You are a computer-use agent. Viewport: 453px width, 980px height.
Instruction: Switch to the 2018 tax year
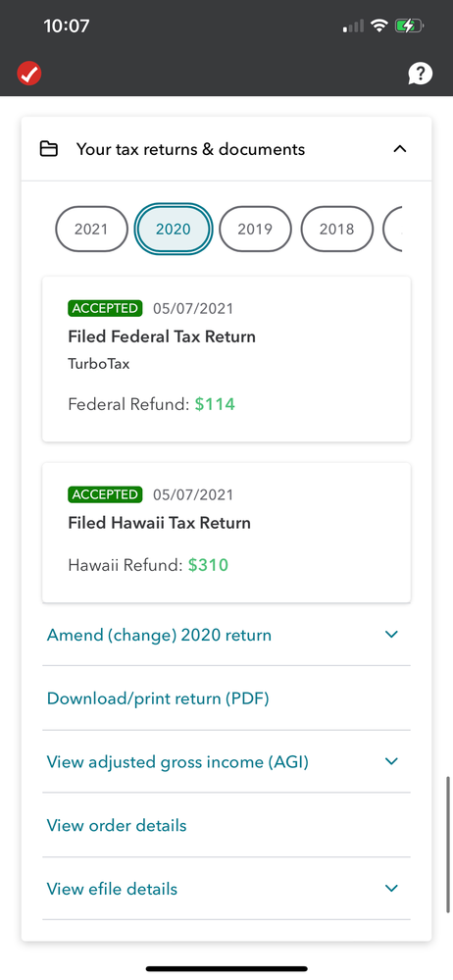pyautogui.click(x=336, y=229)
